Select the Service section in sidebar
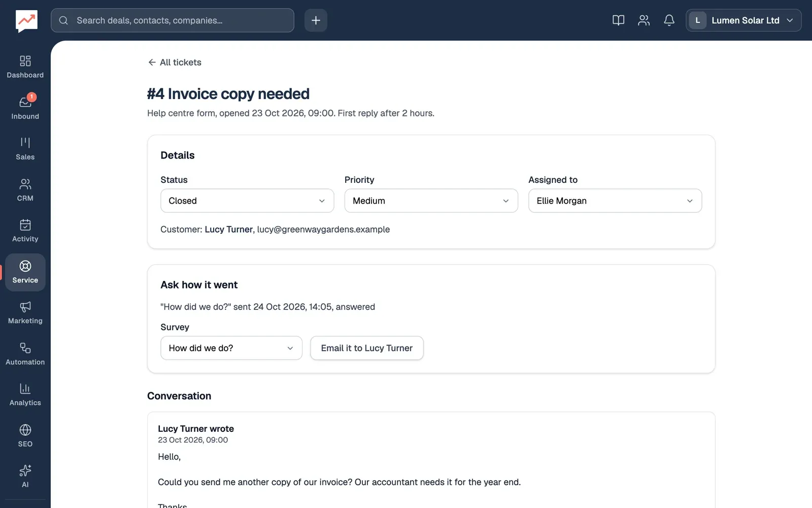This screenshot has width=812, height=508. [x=25, y=272]
